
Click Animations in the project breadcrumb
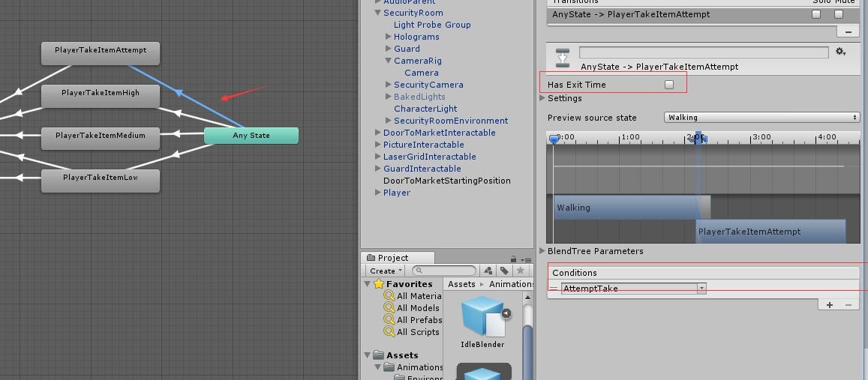[x=510, y=284]
